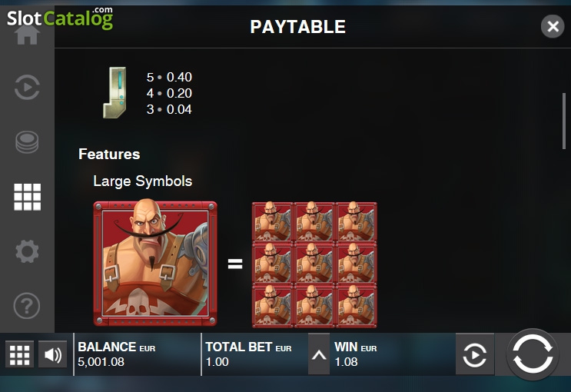Close the paytable with the X button

pos(553,26)
